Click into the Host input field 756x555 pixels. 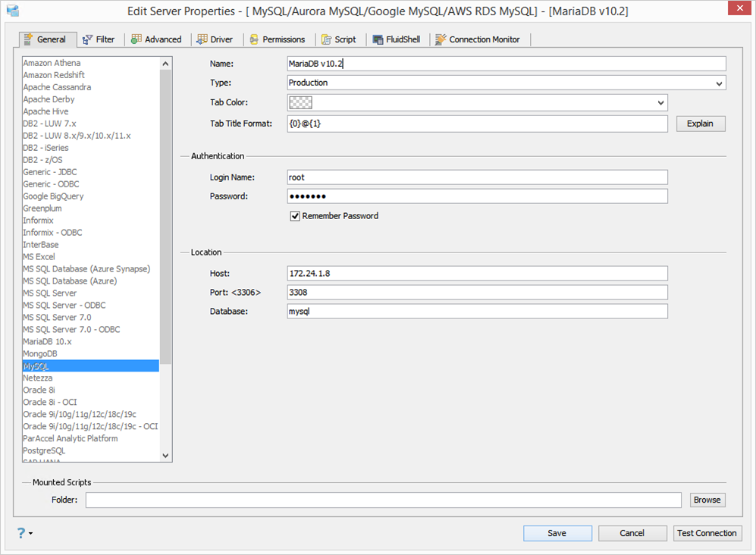[477, 273]
